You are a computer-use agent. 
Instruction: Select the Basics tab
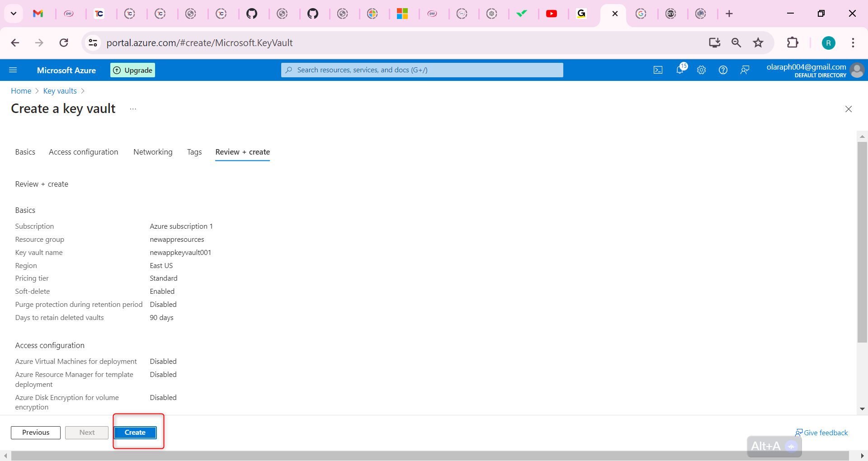(x=25, y=152)
